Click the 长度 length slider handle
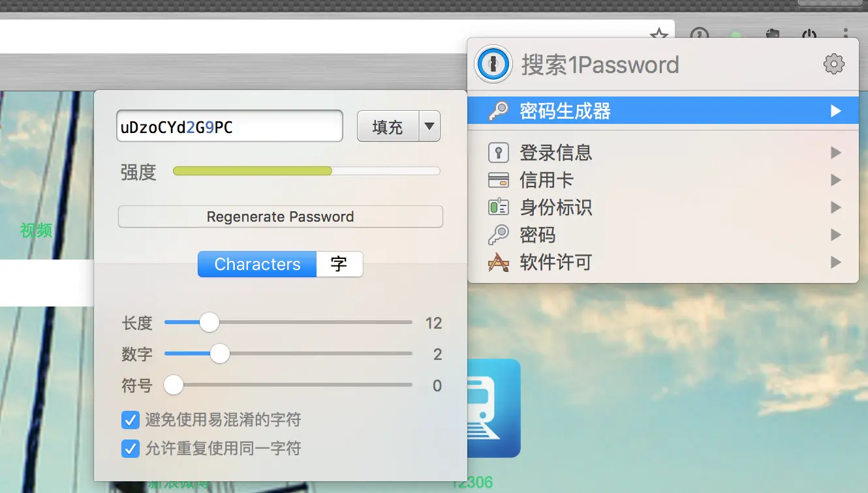Screen dimensions: 868x493 tap(209, 322)
